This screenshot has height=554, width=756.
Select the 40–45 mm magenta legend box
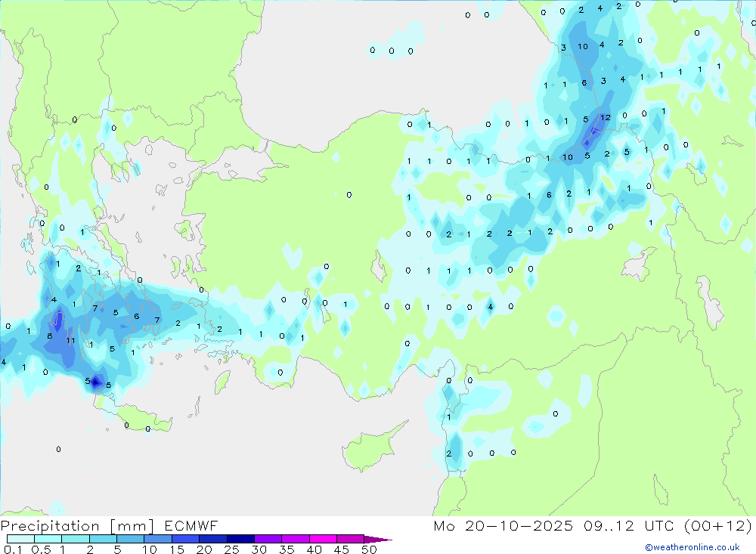click(323, 539)
